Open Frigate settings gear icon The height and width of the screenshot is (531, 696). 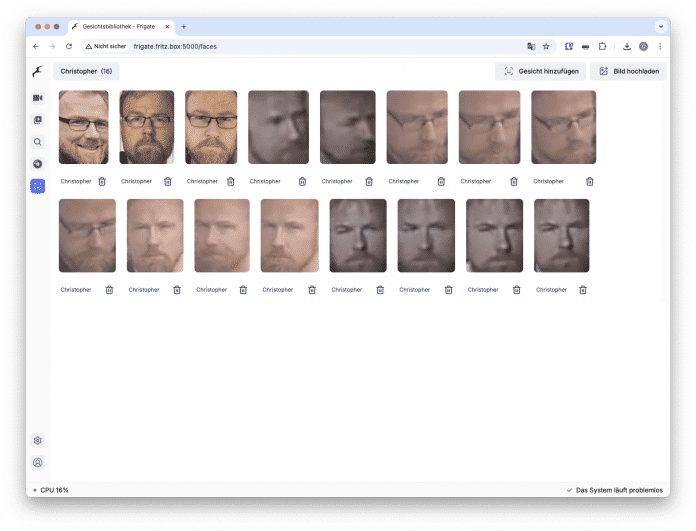38,440
